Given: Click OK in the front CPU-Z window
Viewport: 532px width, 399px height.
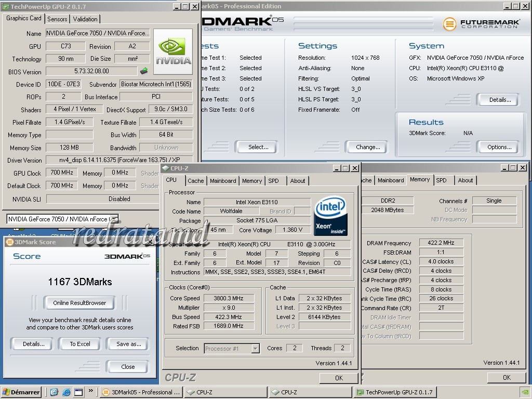Looking at the screenshot, I should (339, 378).
